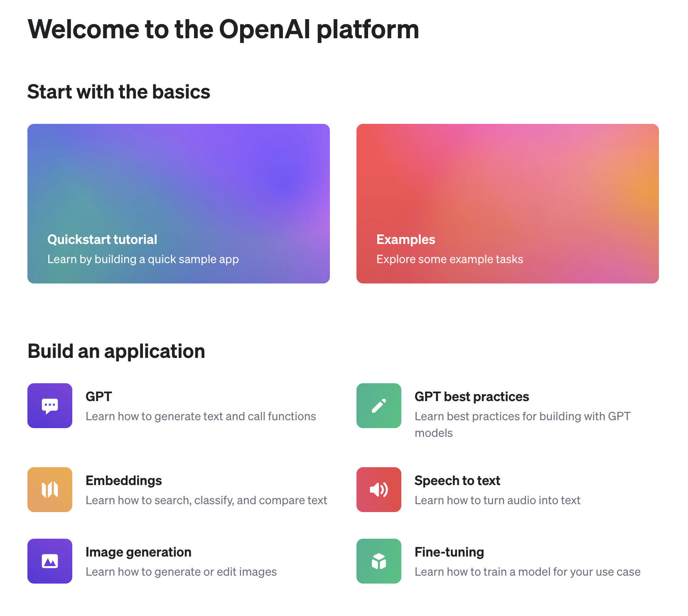Click 'Learn how to turn audio into text'
The height and width of the screenshot is (616, 688).
(x=497, y=500)
